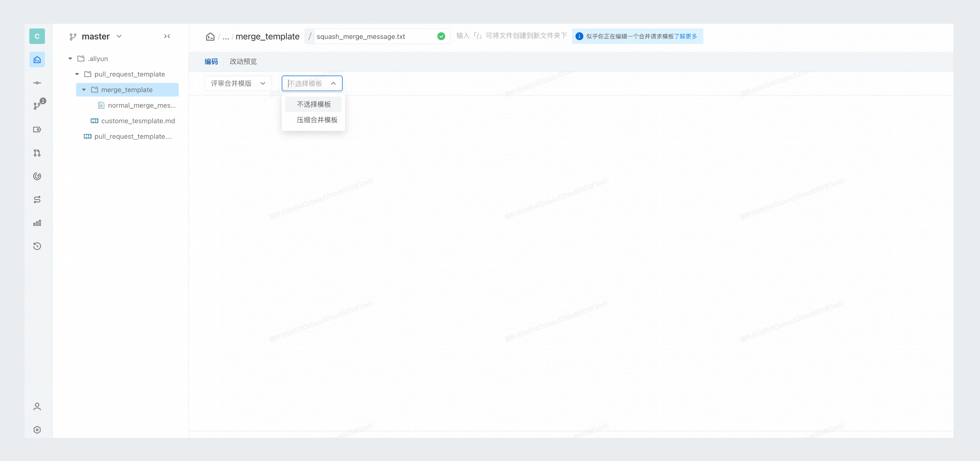The height and width of the screenshot is (461, 980).
Task: Open the members person icon in sidebar
Action: click(37, 407)
